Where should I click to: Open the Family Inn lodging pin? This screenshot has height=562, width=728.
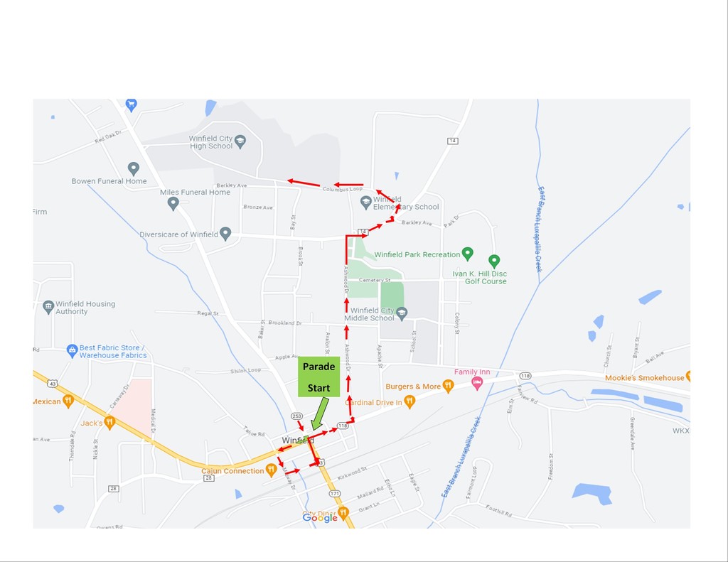point(477,384)
